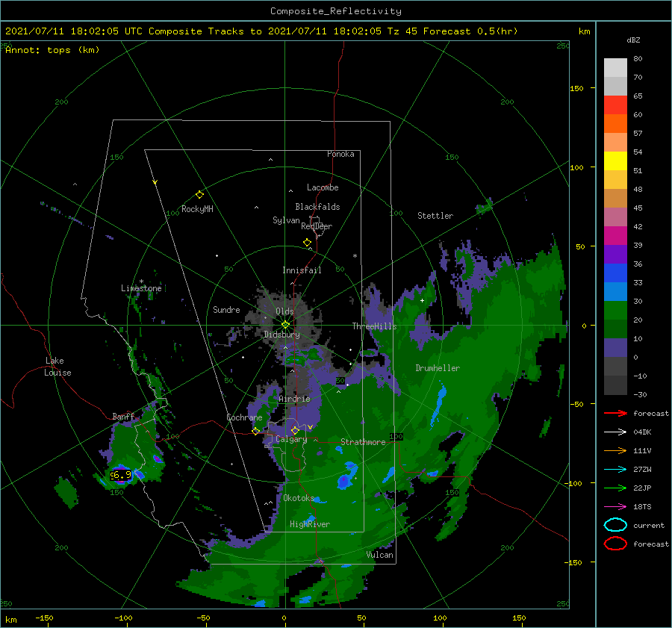Click the UTC Composite Tracks timestamp header
This screenshot has width=672, height=628.
(261, 31)
